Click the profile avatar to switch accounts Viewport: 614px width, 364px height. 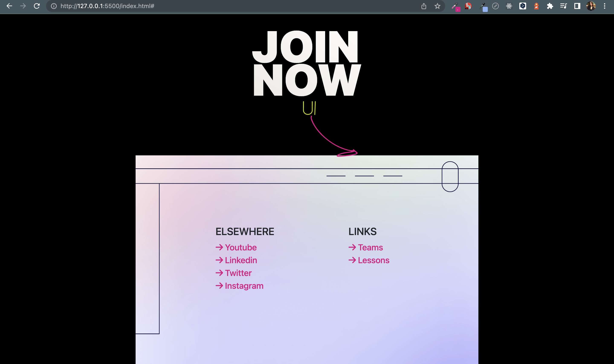pos(591,6)
